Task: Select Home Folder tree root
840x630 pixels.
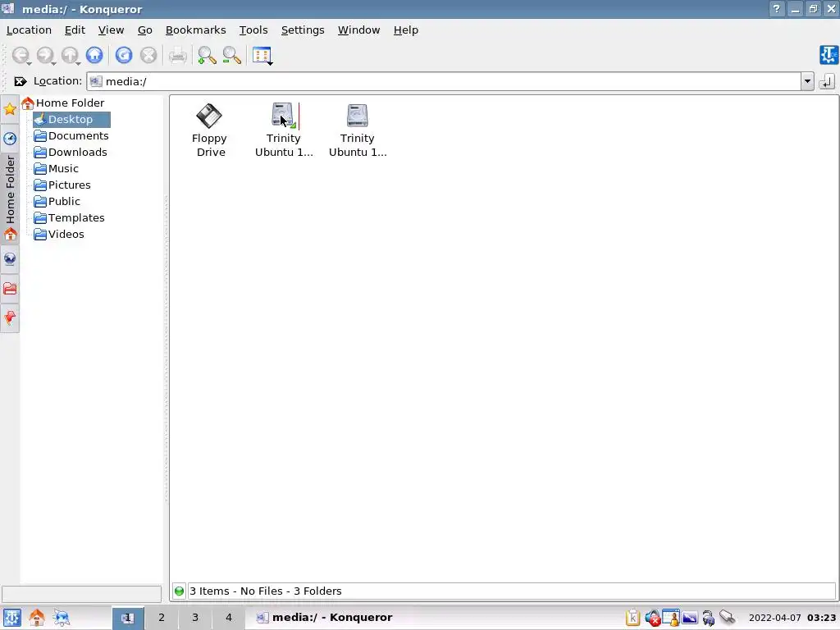Action: click(63, 103)
